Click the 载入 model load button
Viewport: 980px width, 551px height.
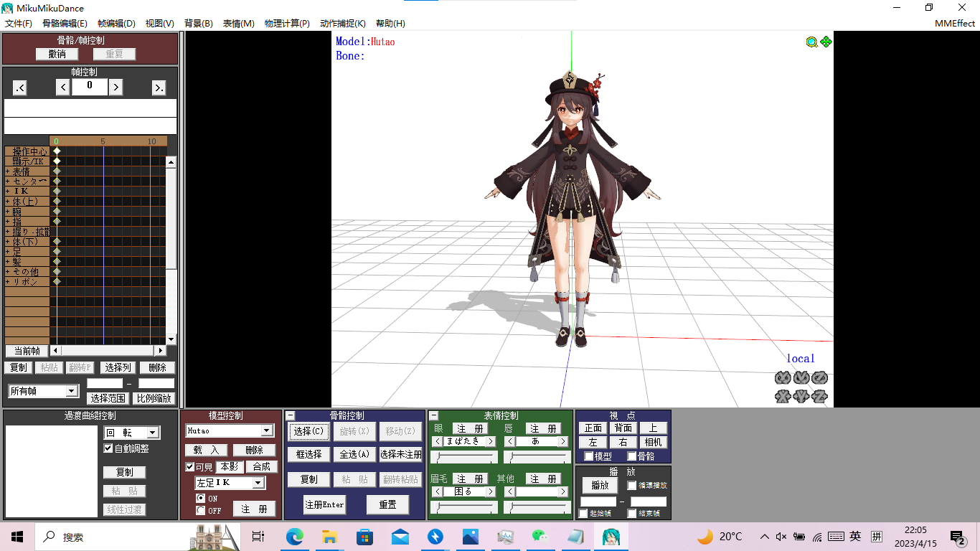pos(207,450)
